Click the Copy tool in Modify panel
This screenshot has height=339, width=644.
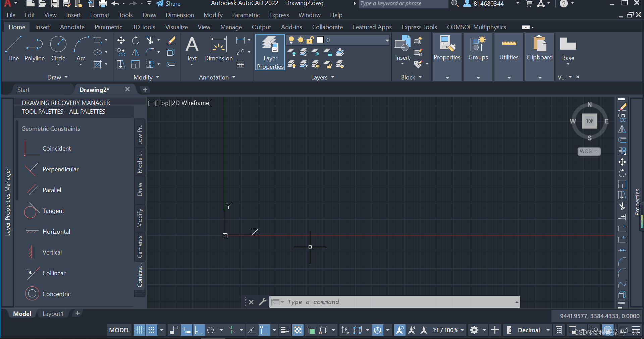click(x=121, y=53)
